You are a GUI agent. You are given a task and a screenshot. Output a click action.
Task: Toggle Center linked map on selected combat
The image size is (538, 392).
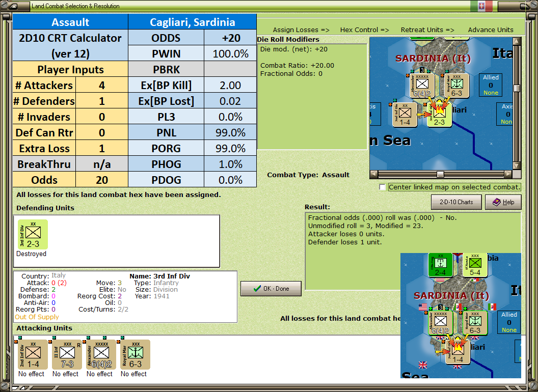pyautogui.click(x=382, y=187)
